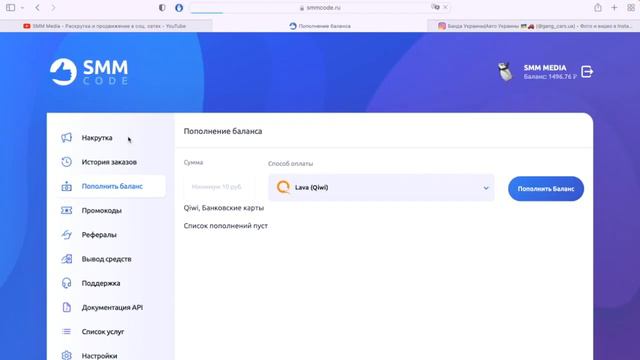Show the tab overview grid
Screen dimensions: 640x360
pyautogui.click(x=631, y=7)
